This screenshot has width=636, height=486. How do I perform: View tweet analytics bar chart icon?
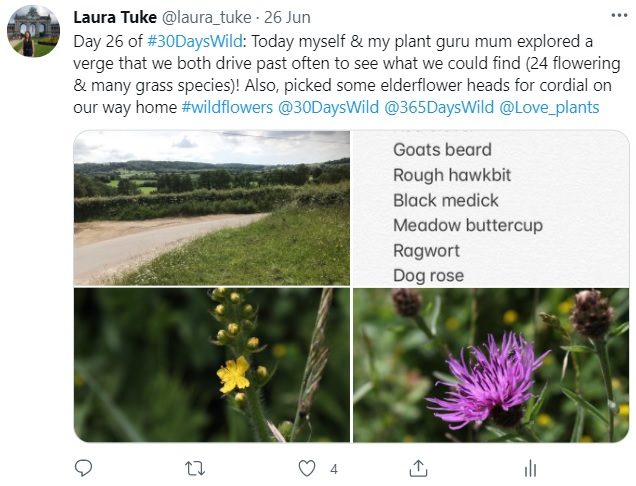point(531,468)
